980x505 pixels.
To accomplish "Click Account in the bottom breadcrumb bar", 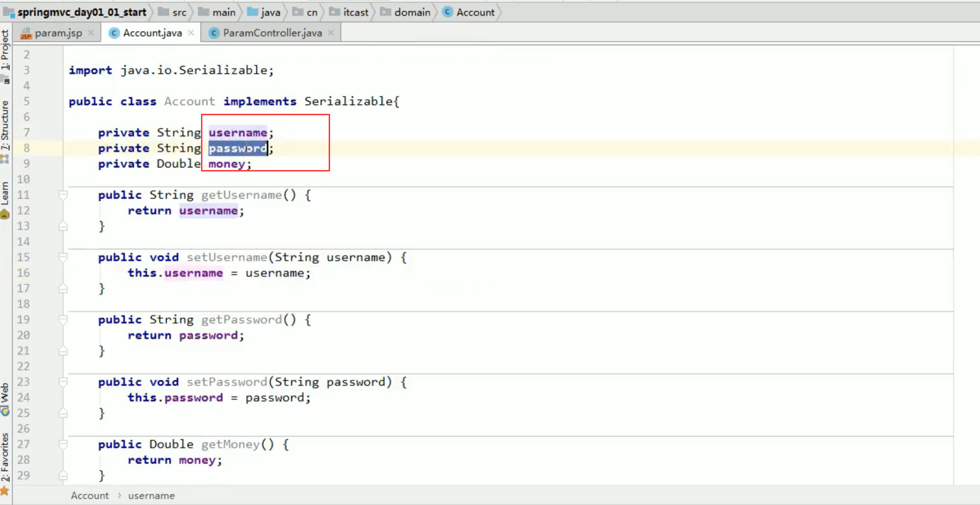I will [90, 496].
